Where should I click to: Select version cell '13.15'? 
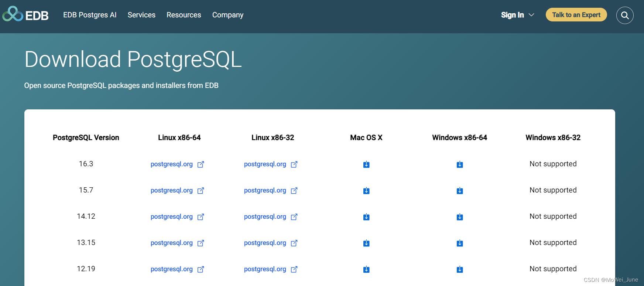point(86,242)
